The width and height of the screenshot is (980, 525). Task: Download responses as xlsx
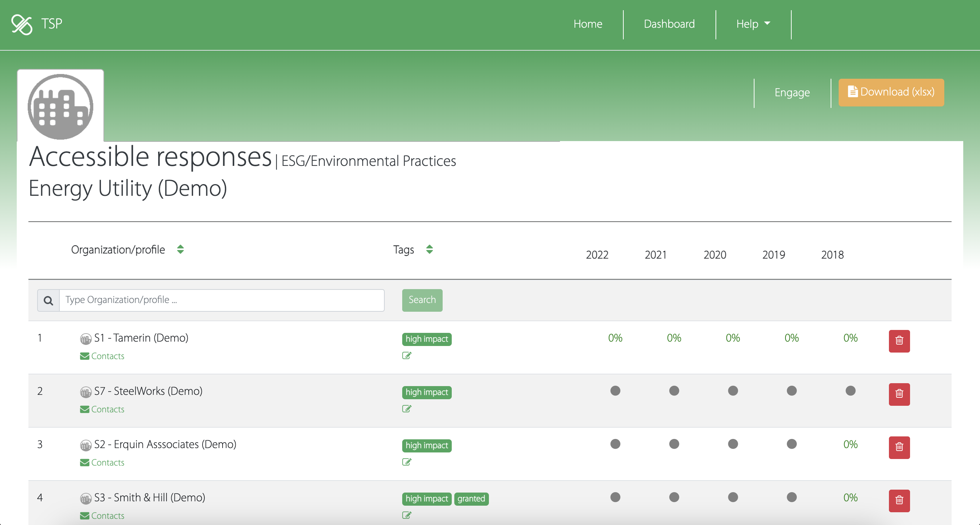click(891, 92)
